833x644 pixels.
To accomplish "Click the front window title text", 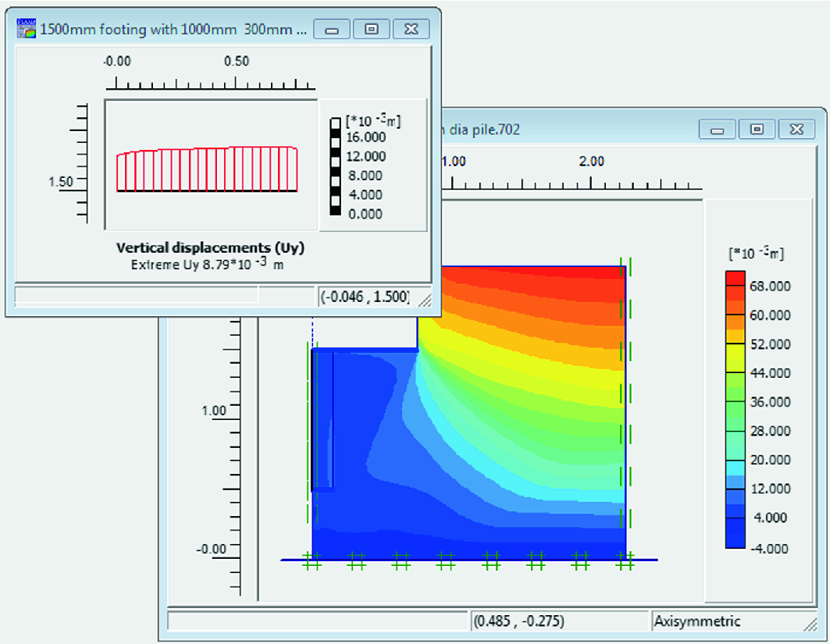I will tap(173, 29).
